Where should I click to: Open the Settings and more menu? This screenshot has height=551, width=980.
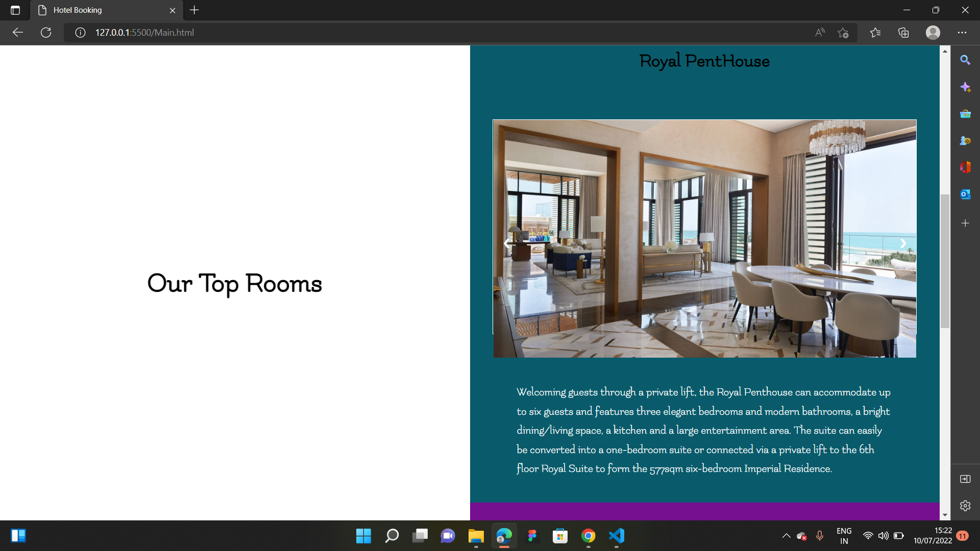(x=963, y=32)
